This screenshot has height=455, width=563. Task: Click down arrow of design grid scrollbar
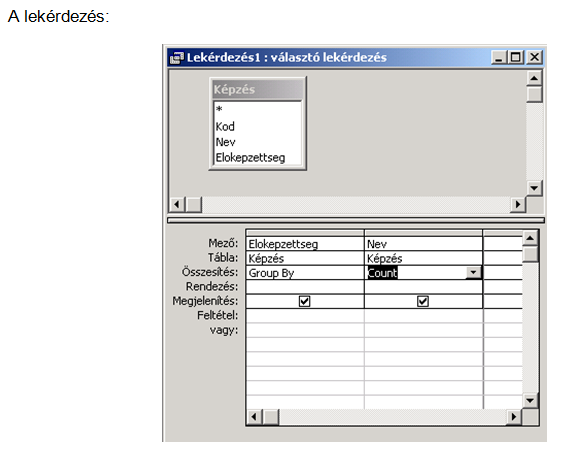[x=530, y=400]
